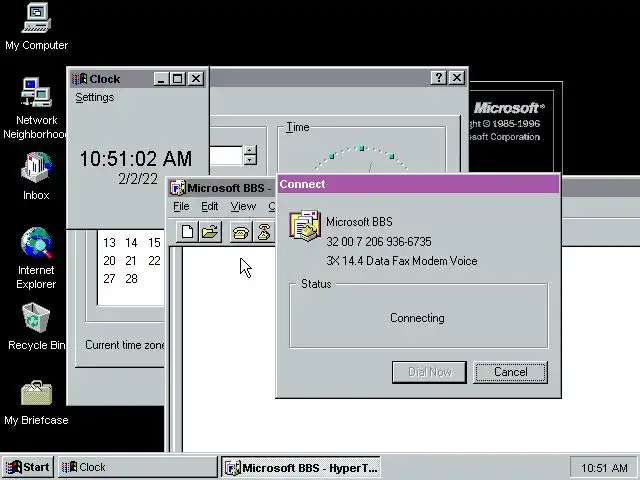The width and height of the screenshot is (640, 480).
Task: Close the Clock window
Action: [196, 79]
